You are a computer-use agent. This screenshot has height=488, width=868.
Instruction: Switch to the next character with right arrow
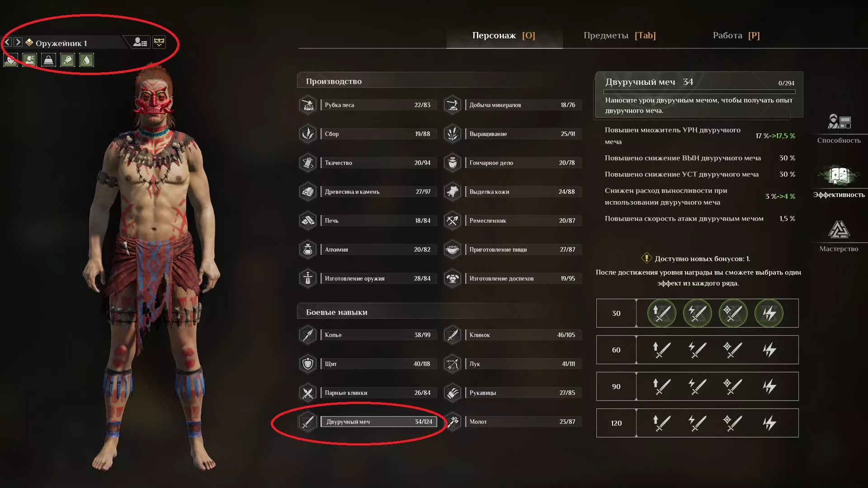18,42
